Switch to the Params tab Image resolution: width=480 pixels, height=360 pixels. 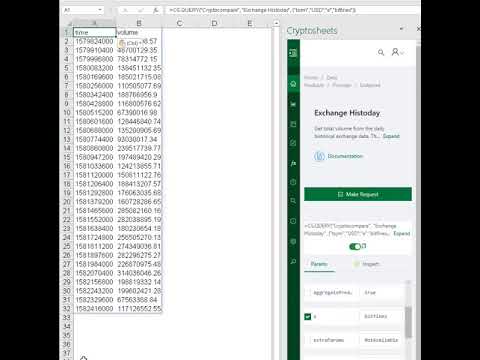point(319,264)
